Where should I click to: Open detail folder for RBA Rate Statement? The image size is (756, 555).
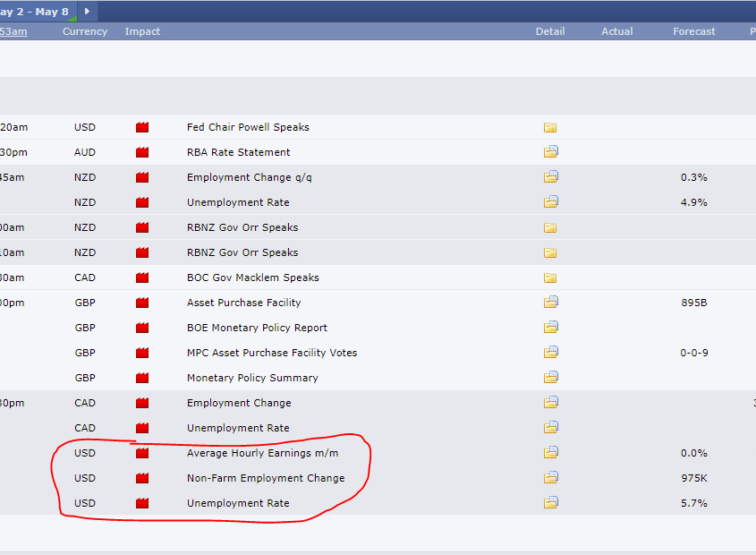tap(550, 152)
